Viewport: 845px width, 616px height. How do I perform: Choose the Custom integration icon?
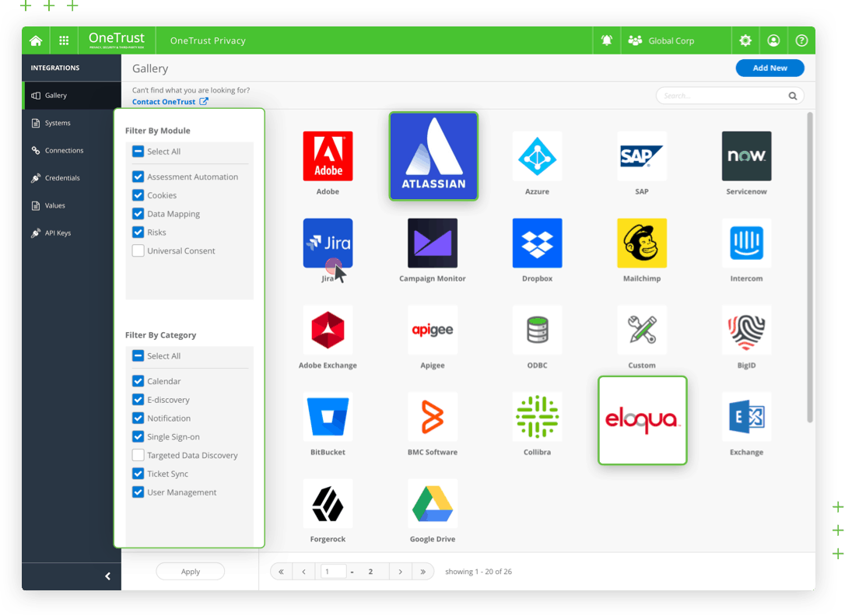(x=641, y=330)
